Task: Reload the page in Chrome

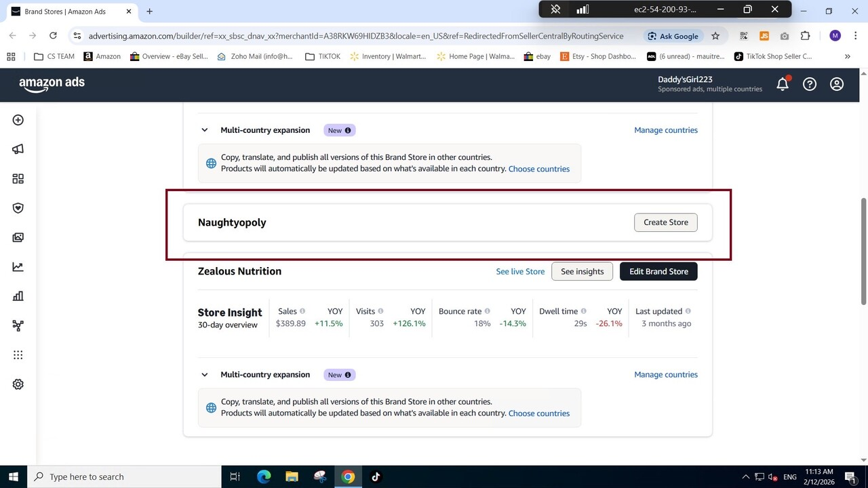Action: 53,36
